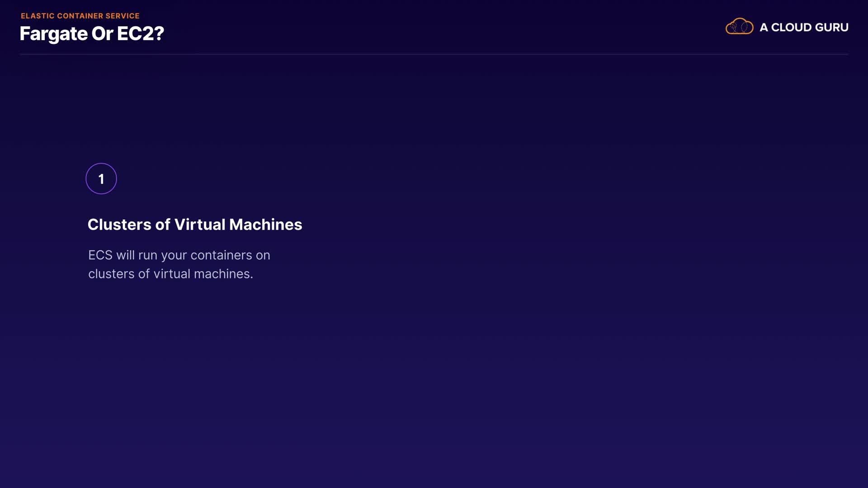Click the word 'SERVICE' in orange subtitle

(123, 16)
